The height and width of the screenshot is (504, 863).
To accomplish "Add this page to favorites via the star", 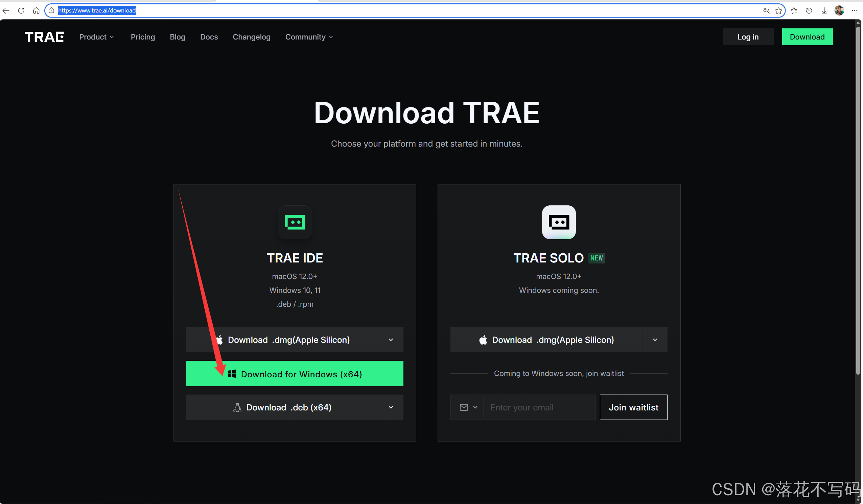I will 779,10.
